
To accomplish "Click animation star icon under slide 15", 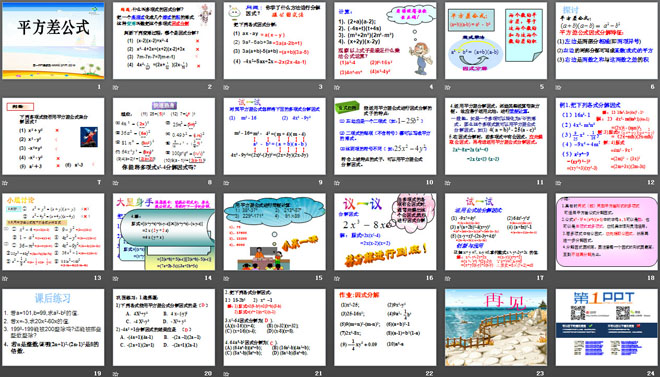I will (226, 278).
